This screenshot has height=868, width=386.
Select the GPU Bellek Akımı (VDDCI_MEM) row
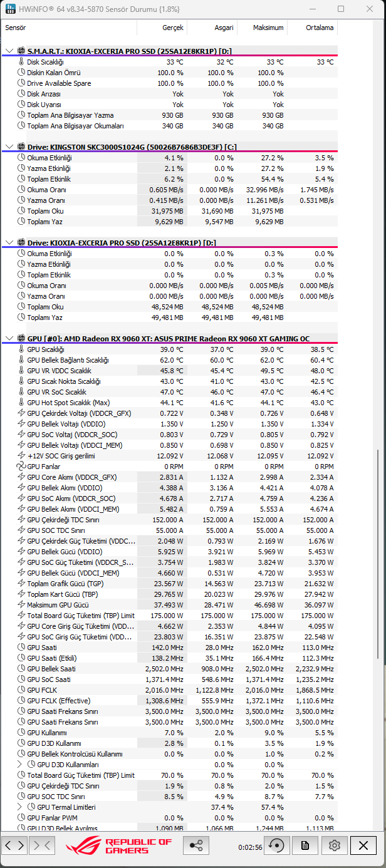(170, 509)
